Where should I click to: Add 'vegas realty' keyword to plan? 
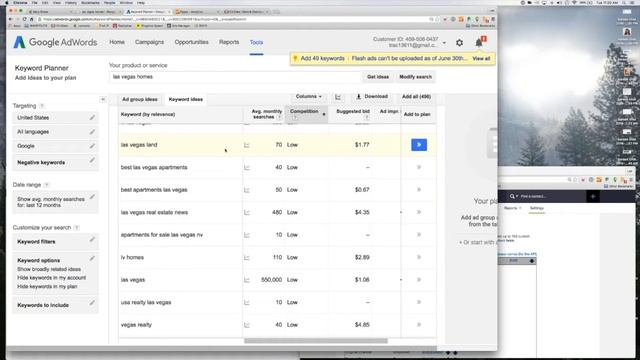[x=419, y=325]
